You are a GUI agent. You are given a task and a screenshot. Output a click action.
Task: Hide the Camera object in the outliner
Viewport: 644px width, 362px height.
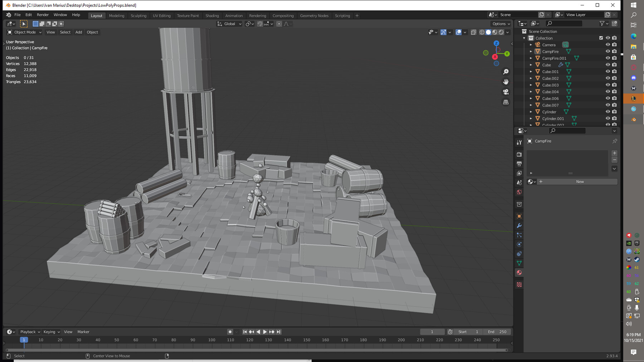[x=607, y=45]
